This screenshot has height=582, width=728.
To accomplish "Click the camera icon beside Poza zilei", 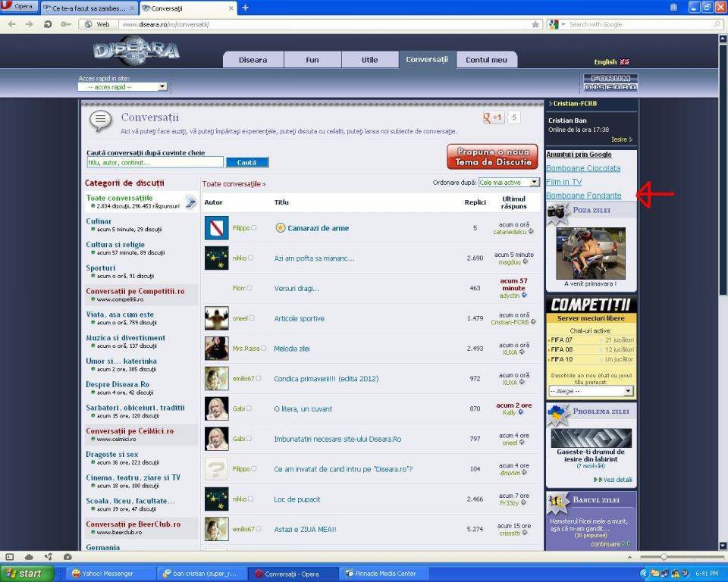I will pyautogui.click(x=556, y=211).
